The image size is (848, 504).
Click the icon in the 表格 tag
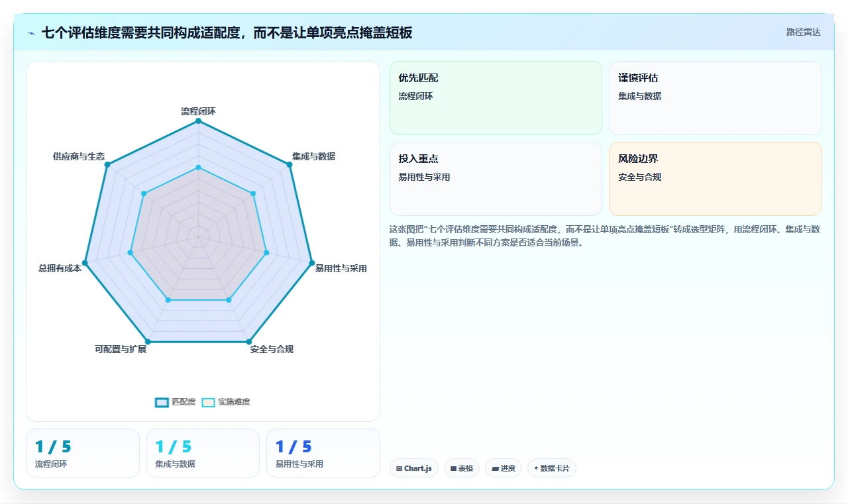point(453,468)
